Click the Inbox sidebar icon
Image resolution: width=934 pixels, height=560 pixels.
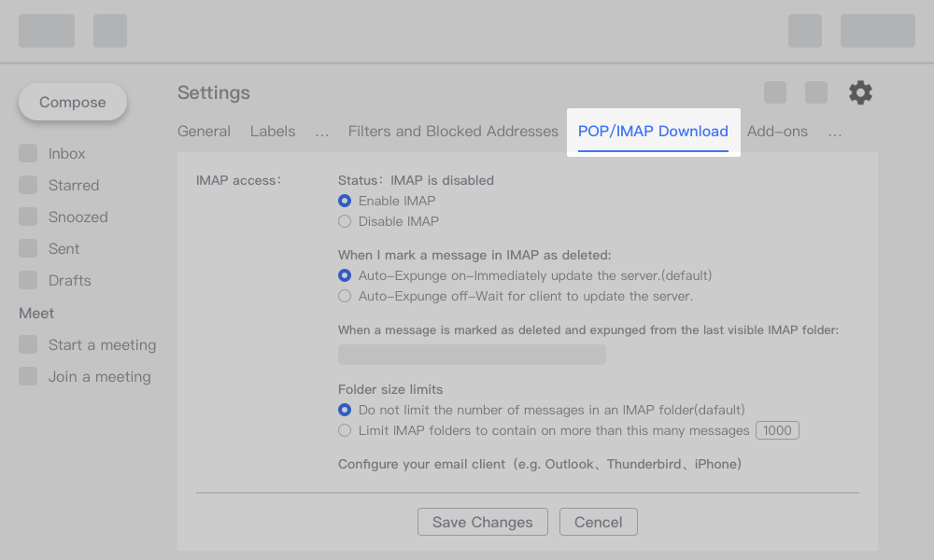[28, 154]
